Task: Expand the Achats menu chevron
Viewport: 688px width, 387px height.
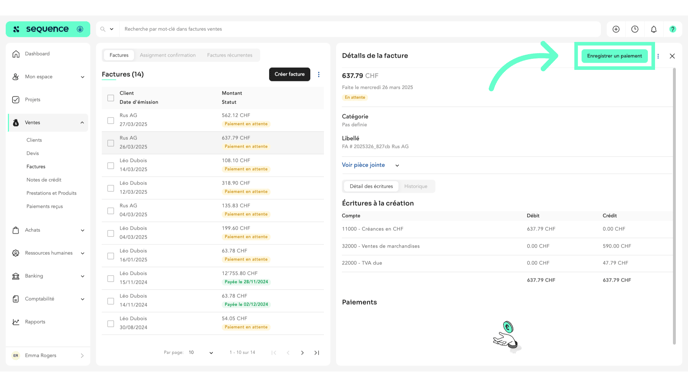Action: click(82, 230)
